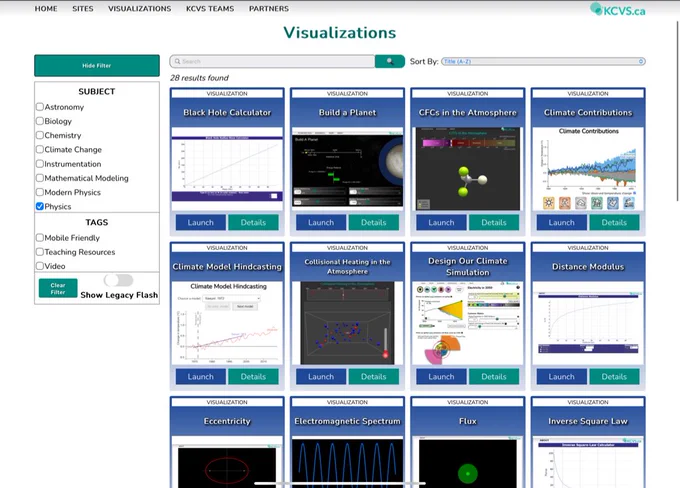Click the 28 results found text
Viewport: 680px width, 488px height.
199,78
